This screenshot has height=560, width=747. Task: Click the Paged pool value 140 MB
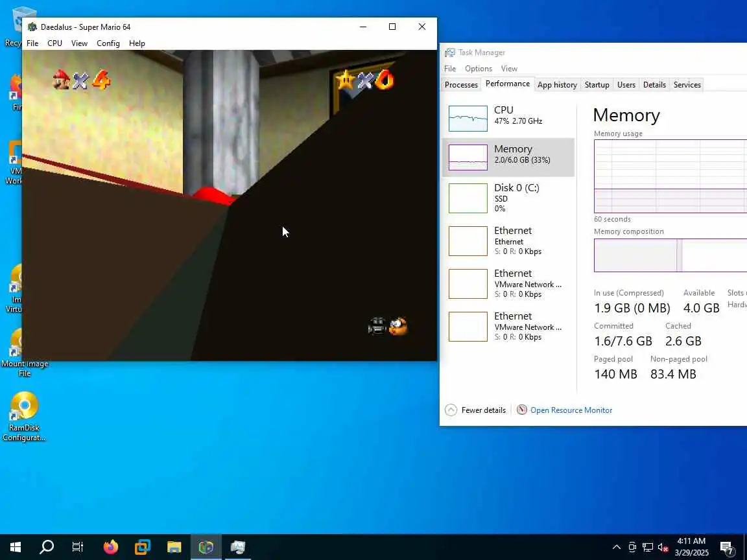(615, 374)
